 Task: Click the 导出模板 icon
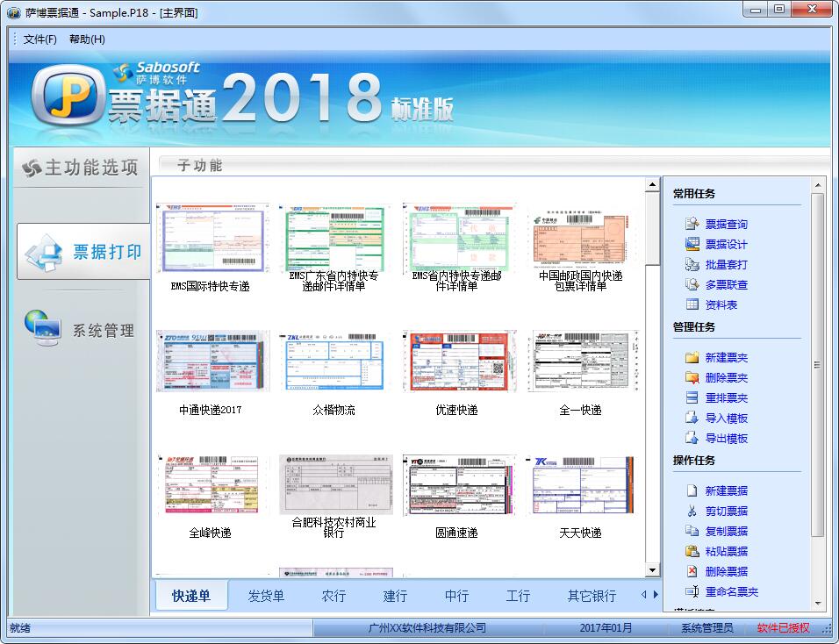point(692,438)
